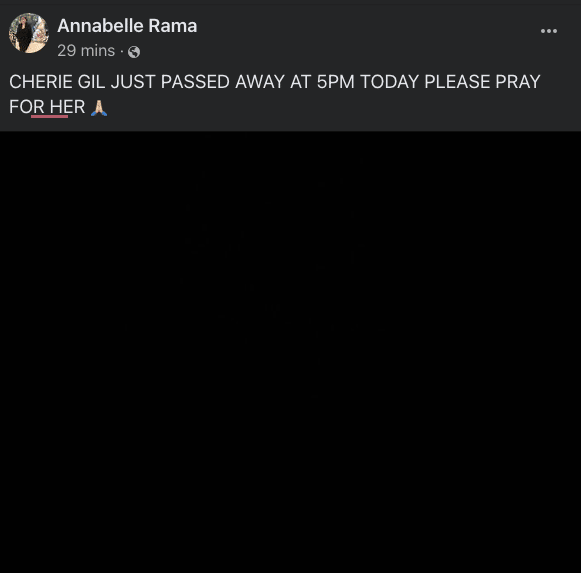Click the word 'mins' in timestamp

[98, 51]
